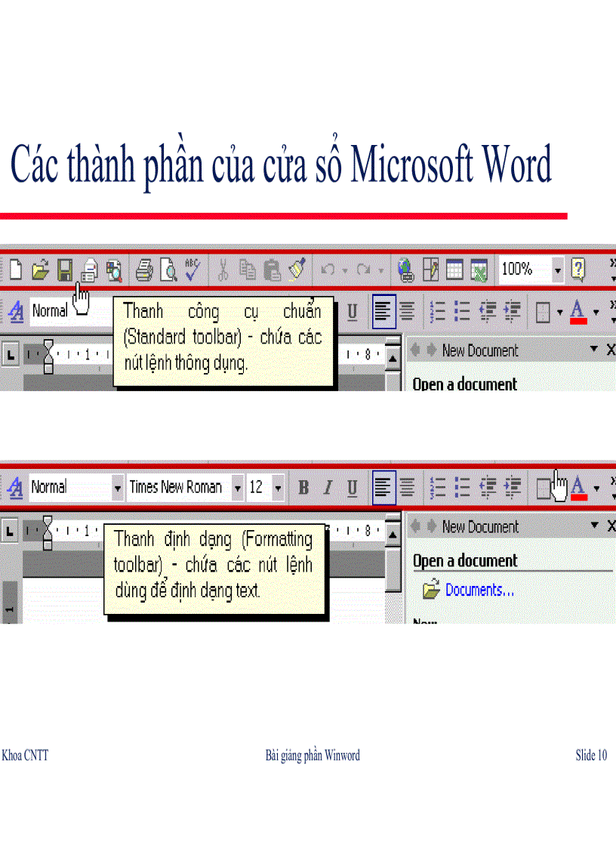Toggle Bold formatting
616x848 pixels.
tap(303, 488)
